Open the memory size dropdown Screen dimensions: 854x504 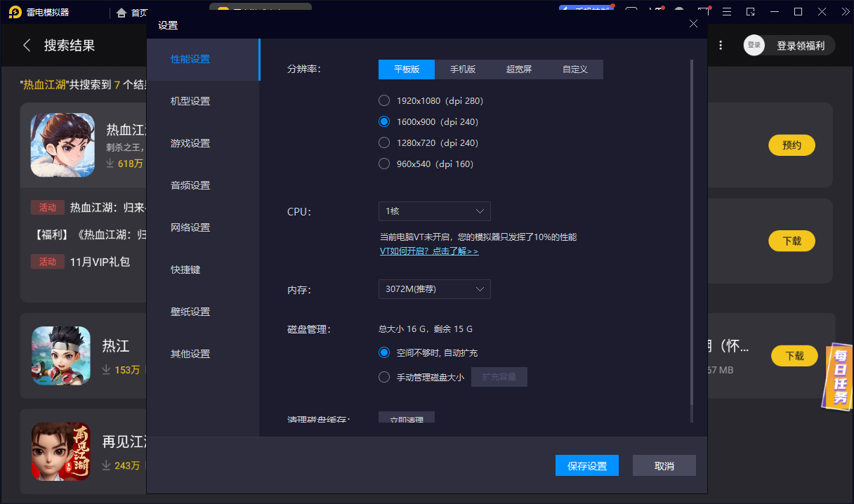click(x=434, y=289)
